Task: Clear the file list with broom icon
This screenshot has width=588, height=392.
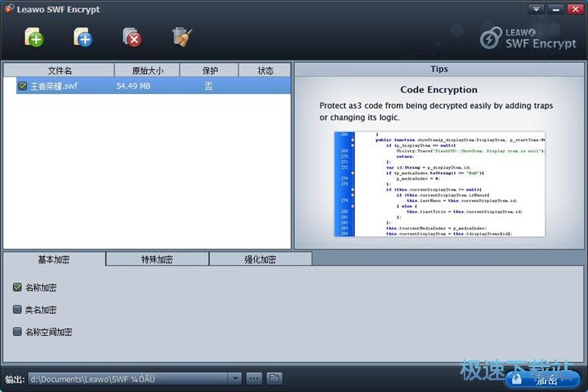Action: coord(182,37)
